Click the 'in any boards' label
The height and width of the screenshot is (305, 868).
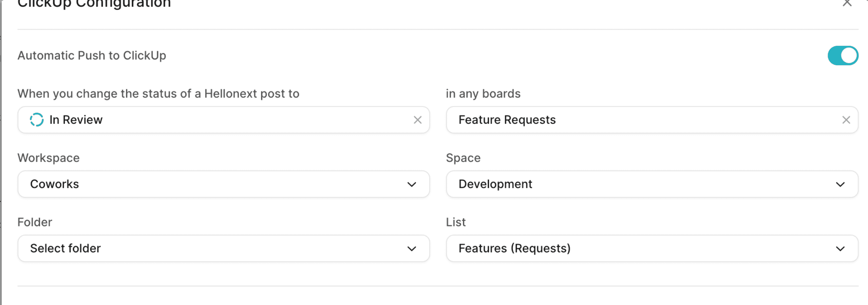[x=483, y=93]
